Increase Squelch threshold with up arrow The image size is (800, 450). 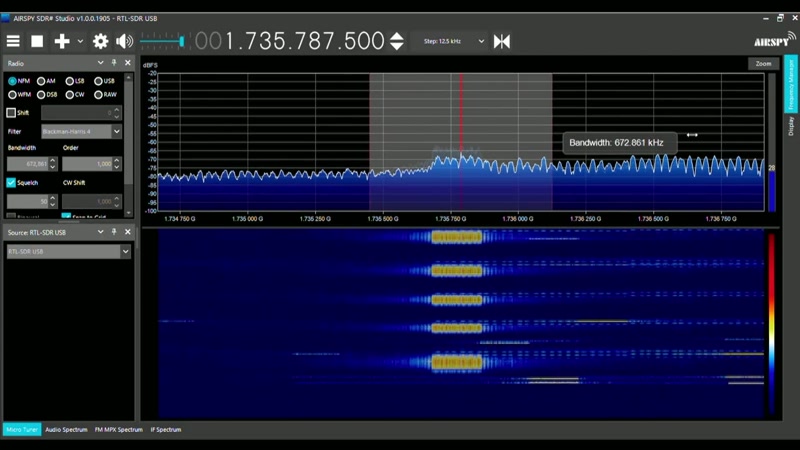coord(53,198)
